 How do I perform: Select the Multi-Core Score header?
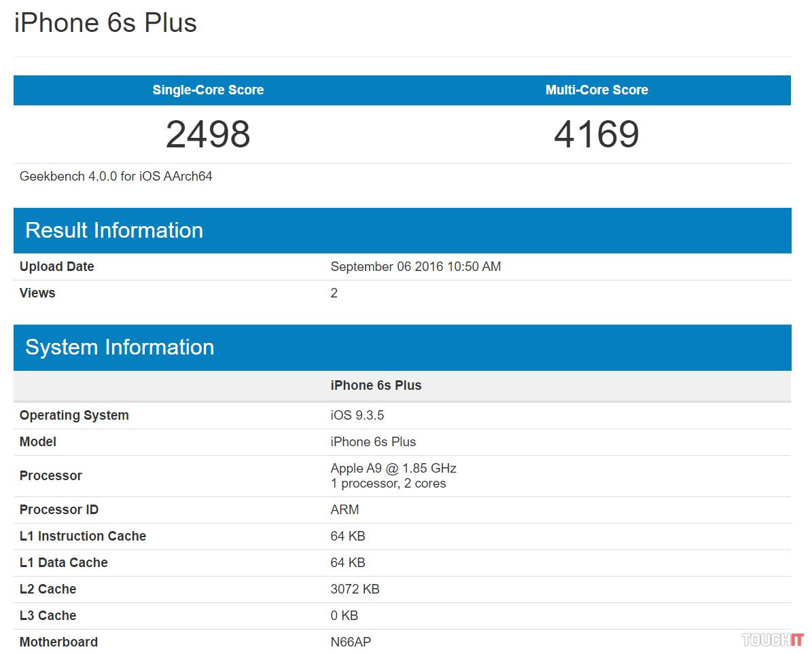coord(597,90)
